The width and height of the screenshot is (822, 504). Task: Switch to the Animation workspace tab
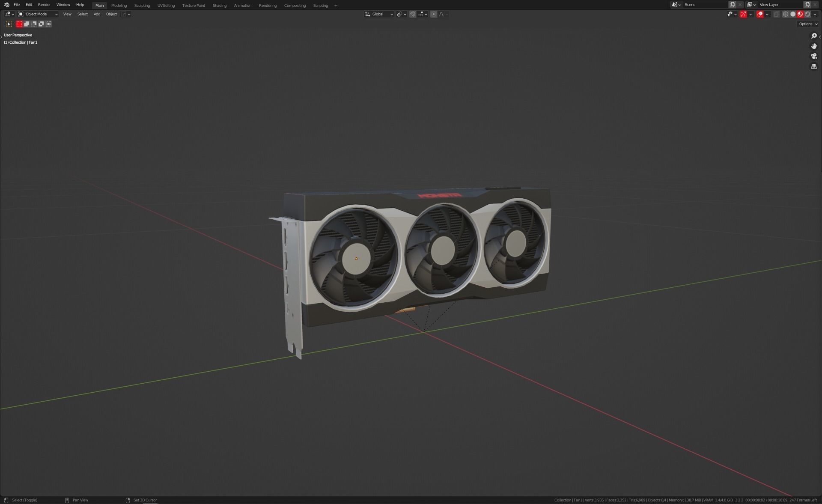pos(243,6)
